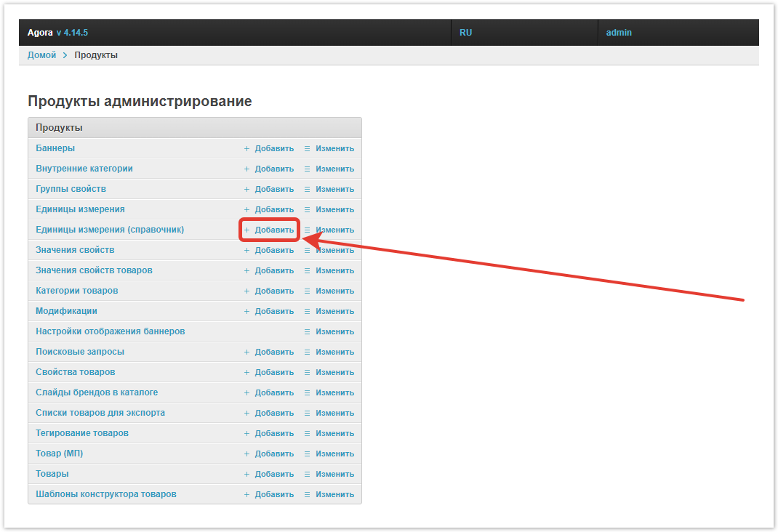Click list icon in Настройки отображения баннеров row
Screen dimensions: 778x532
point(307,331)
